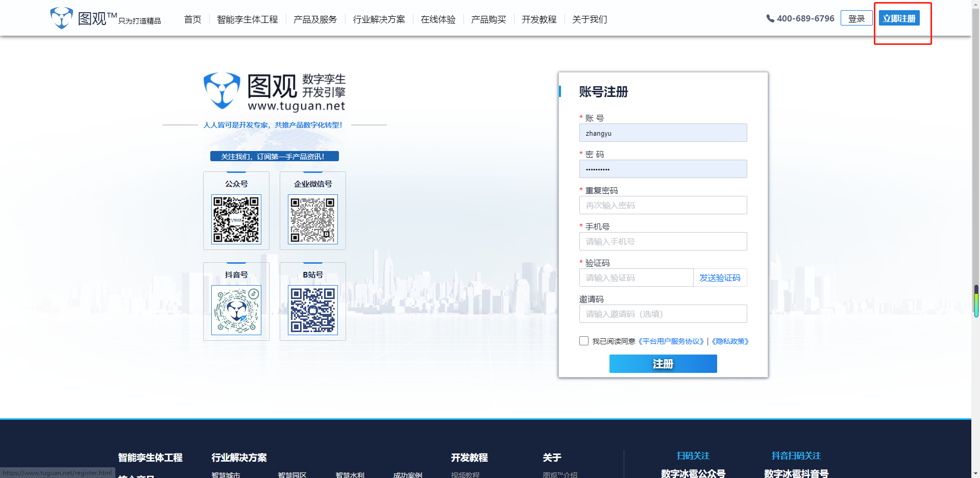Open the 智能孪生体工程 nav menu
The image size is (980, 478).
point(248,19)
